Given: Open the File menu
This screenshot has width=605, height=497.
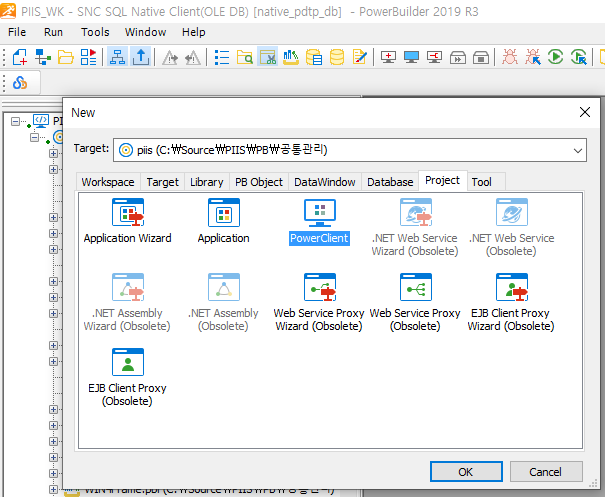Looking at the screenshot, I should coord(17,32).
